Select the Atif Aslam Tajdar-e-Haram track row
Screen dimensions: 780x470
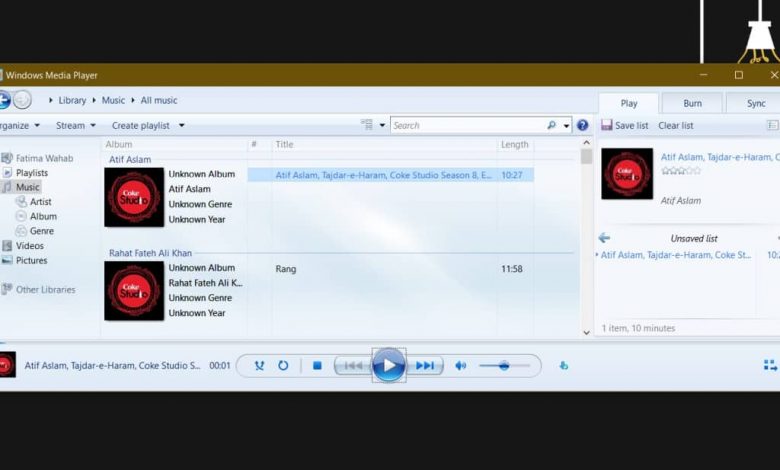[391, 175]
